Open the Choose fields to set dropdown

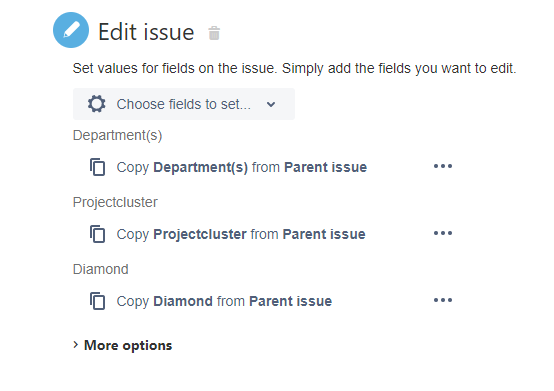pyautogui.click(x=184, y=104)
